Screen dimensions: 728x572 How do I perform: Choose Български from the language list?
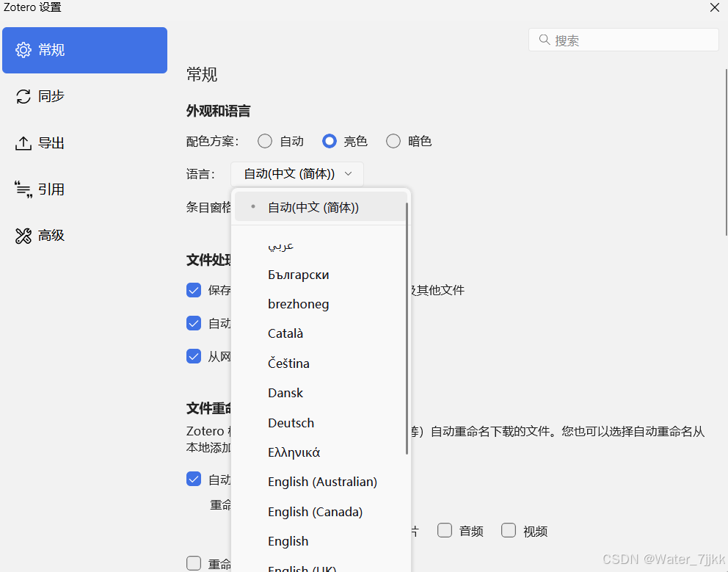pos(321,275)
